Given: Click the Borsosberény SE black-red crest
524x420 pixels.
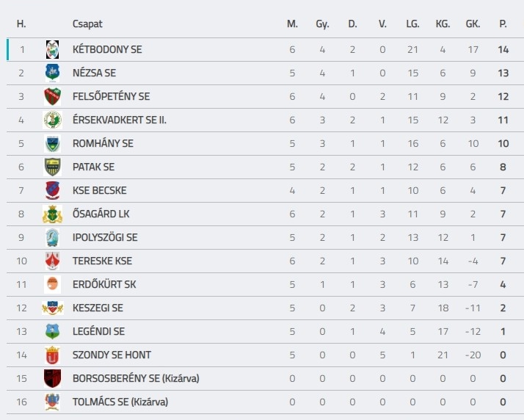Looking at the screenshot, I should coord(52,378).
